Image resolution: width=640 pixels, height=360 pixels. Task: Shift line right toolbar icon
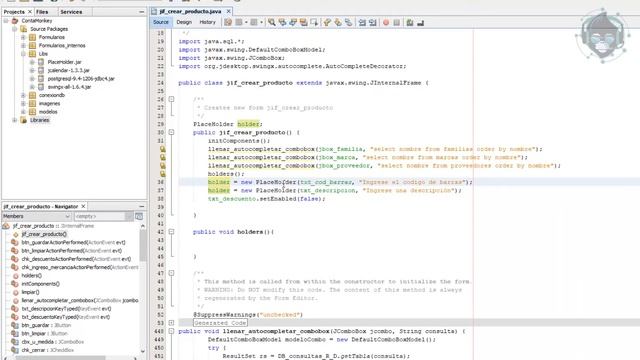click(x=372, y=22)
